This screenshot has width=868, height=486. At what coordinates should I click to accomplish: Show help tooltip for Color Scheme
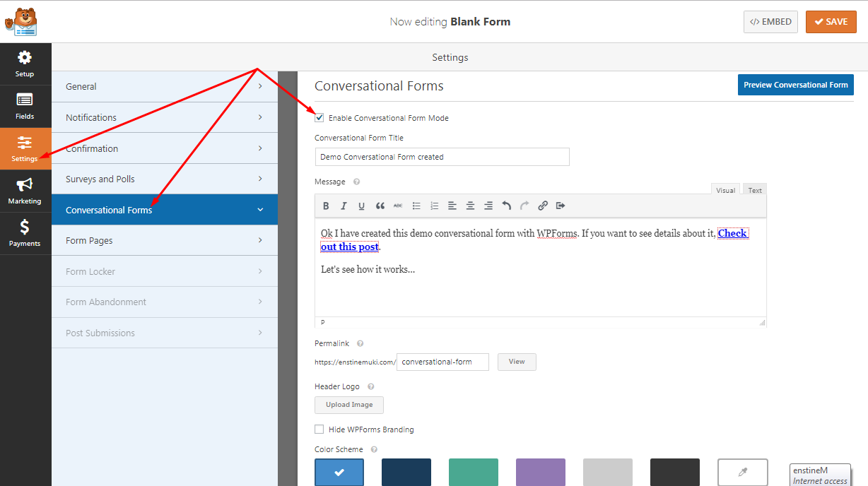point(374,449)
